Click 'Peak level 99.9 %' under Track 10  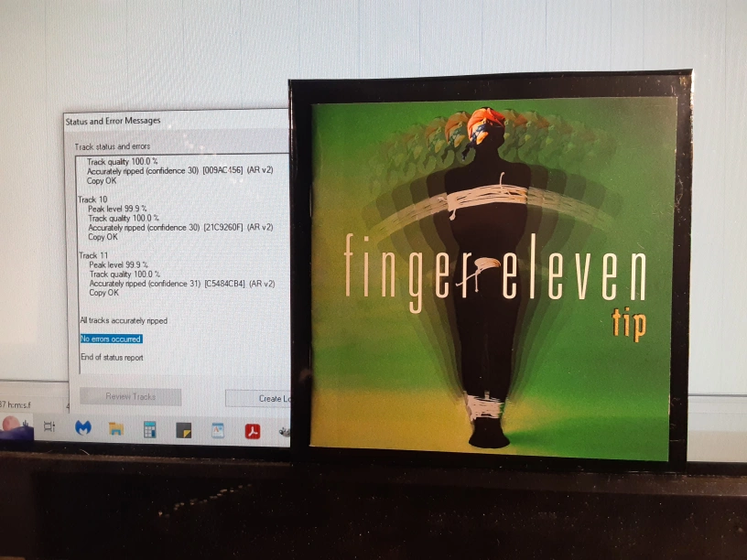tap(117, 209)
